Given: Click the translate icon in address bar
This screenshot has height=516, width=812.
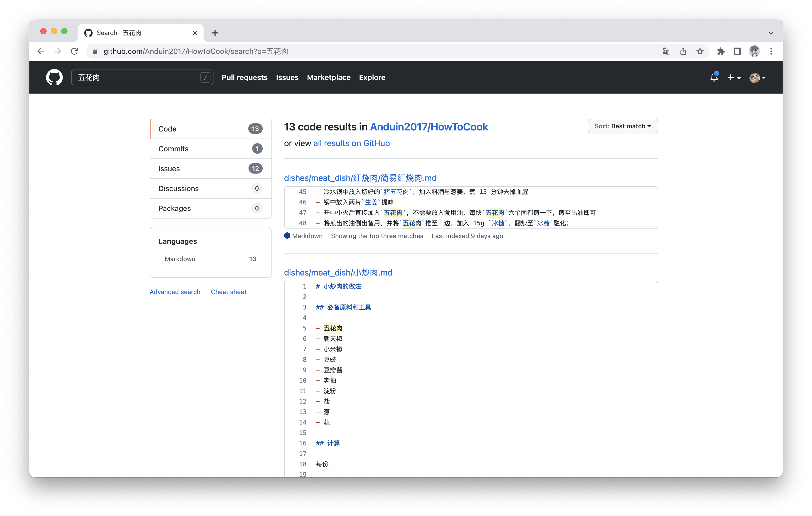Looking at the screenshot, I should pos(666,51).
